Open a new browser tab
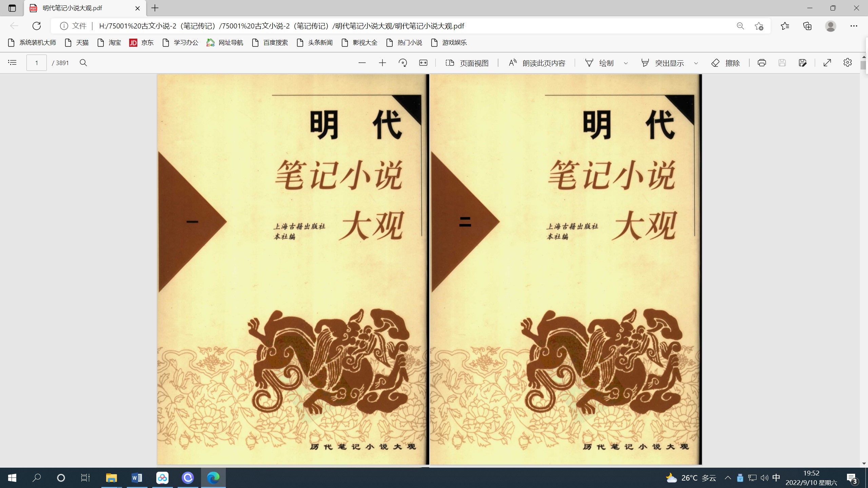Viewport: 868px width, 488px height. click(155, 8)
